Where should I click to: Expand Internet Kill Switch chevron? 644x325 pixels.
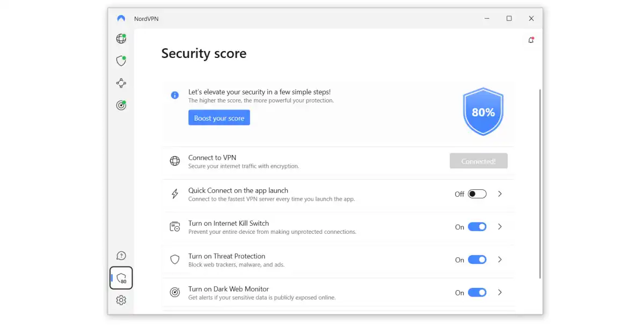pos(500,227)
